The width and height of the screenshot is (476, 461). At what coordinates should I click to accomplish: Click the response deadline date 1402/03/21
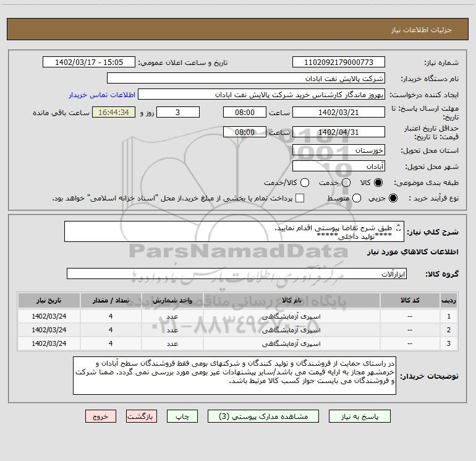point(339,112)
